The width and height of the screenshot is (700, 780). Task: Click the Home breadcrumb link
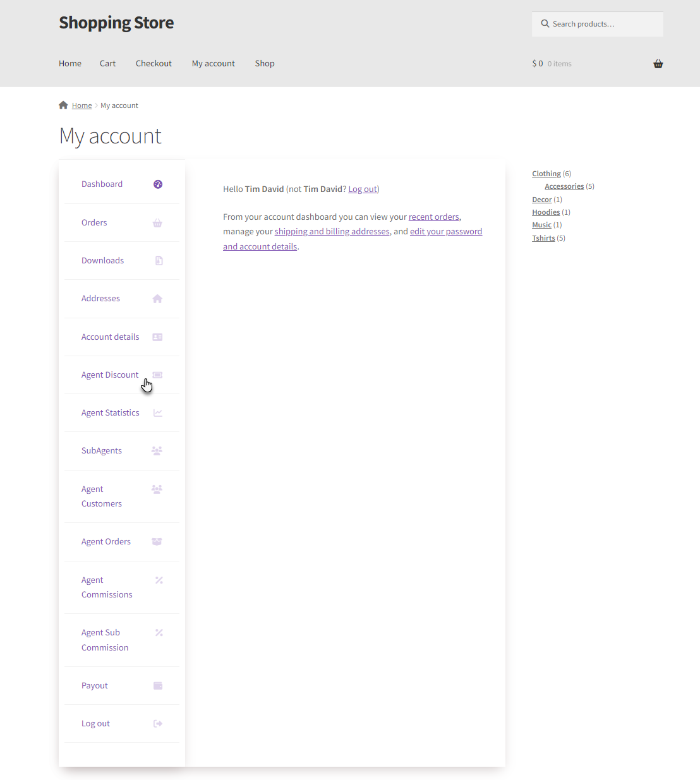pyautogui.click(x=81, y=105)
